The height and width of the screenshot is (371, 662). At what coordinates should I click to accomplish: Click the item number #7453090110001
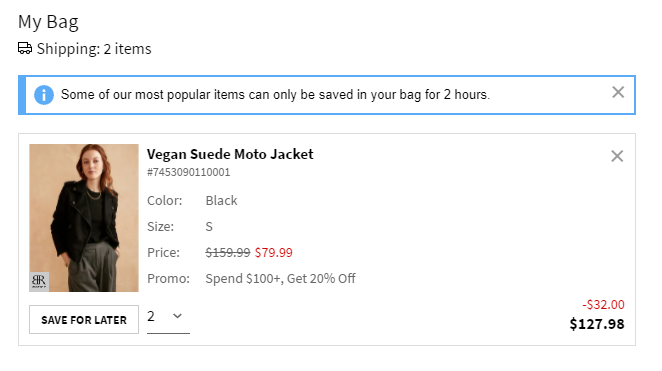(x=188, y=172)
